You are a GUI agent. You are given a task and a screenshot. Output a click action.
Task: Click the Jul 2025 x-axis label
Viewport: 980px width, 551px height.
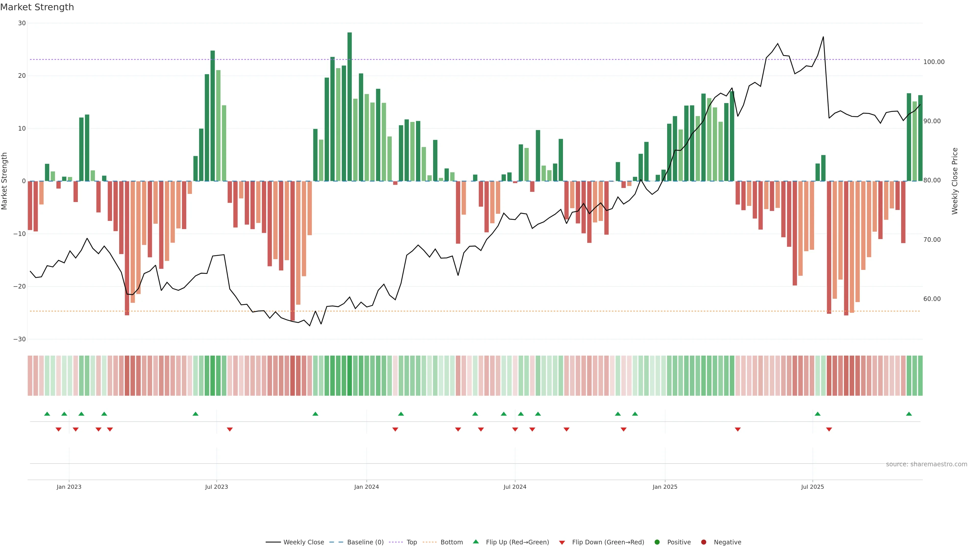point(812,487)
